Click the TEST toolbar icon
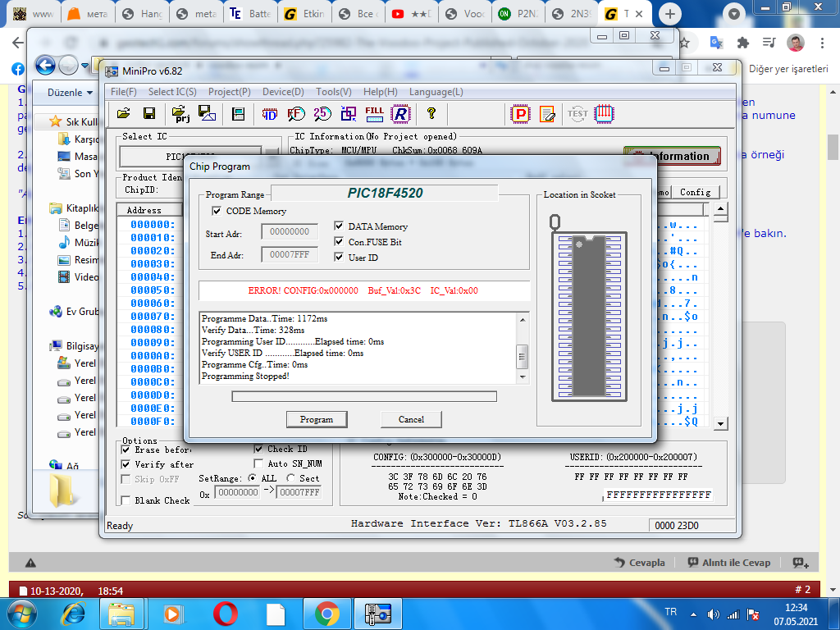This screenshot has width=840, height=630. click(x=577, y=113)
